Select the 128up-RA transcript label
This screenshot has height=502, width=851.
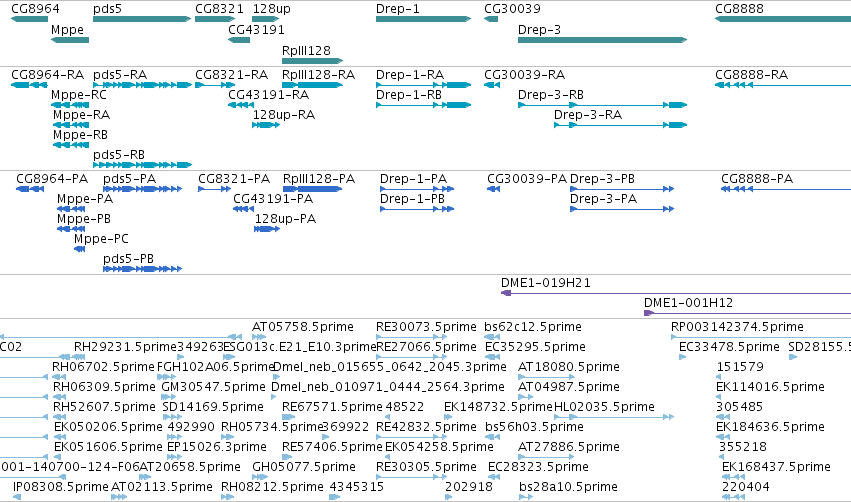(x=284, y=115)
